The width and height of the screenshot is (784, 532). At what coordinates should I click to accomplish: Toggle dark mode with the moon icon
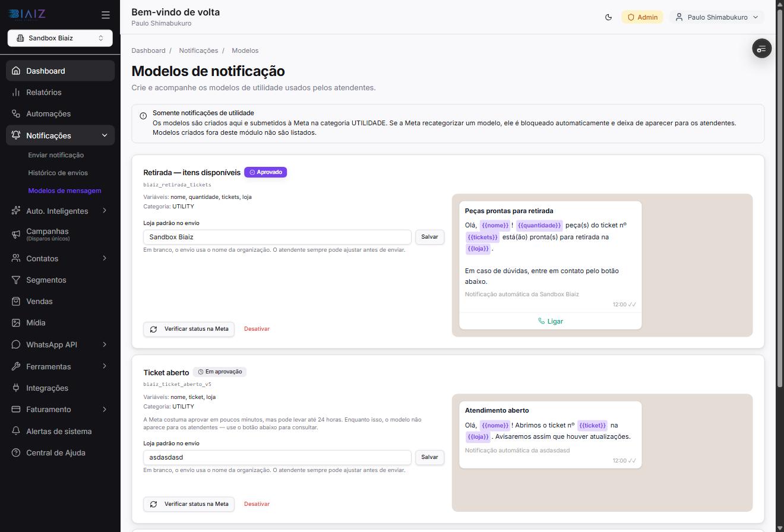[x=608, y=17]
